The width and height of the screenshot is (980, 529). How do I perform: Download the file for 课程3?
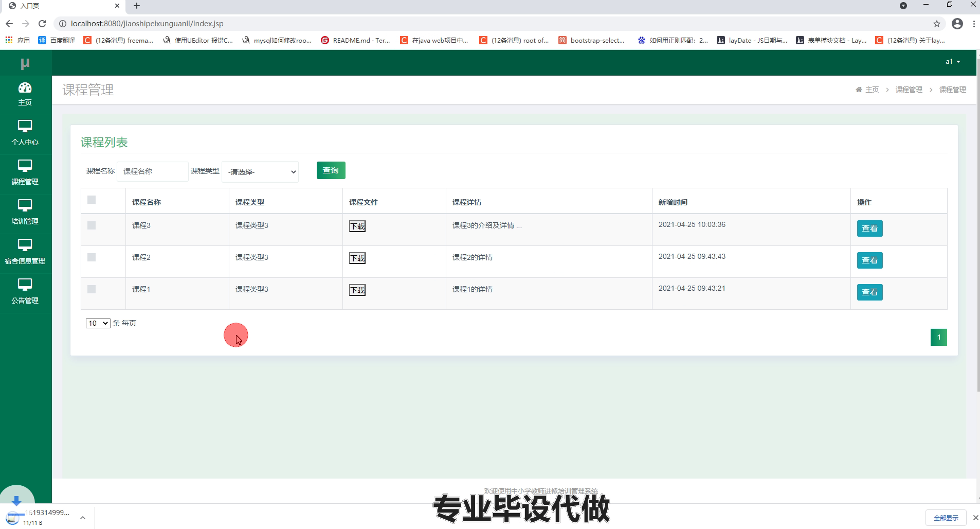357,226
